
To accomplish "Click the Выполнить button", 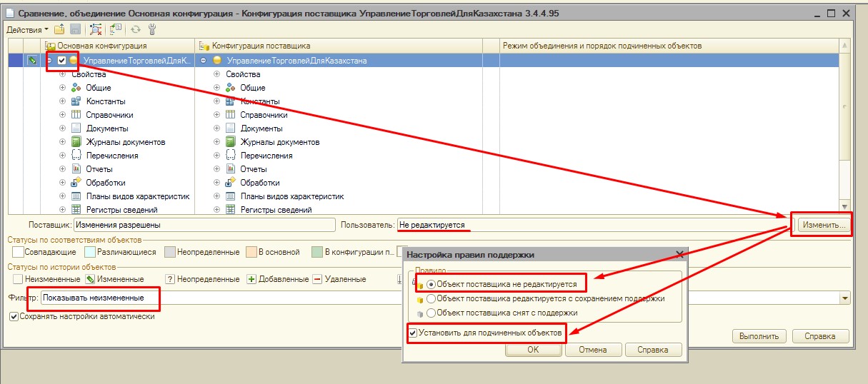I will [760, 336].
